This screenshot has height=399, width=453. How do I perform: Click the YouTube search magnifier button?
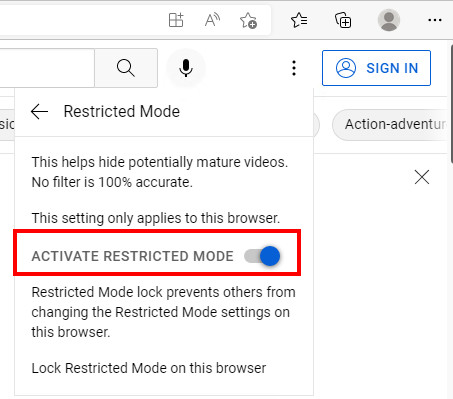126,68
